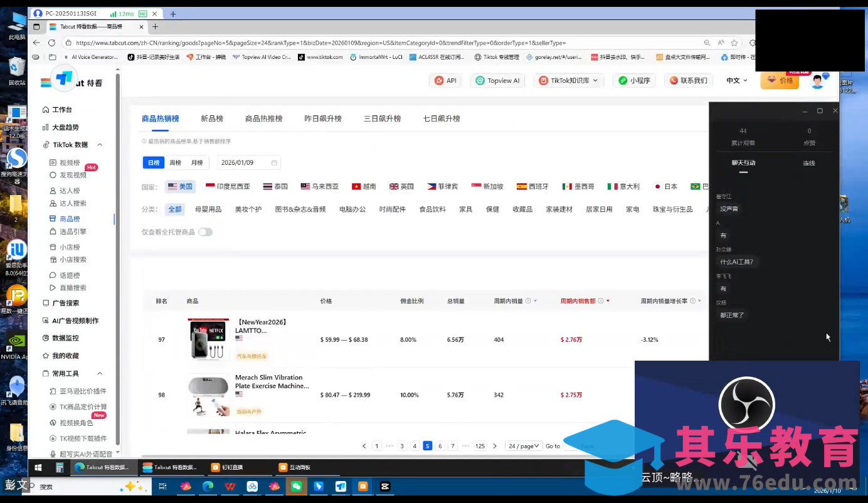
Task: Open the 24/page page size dropdown
Action: pyautogui.click(x=524, y=446)
